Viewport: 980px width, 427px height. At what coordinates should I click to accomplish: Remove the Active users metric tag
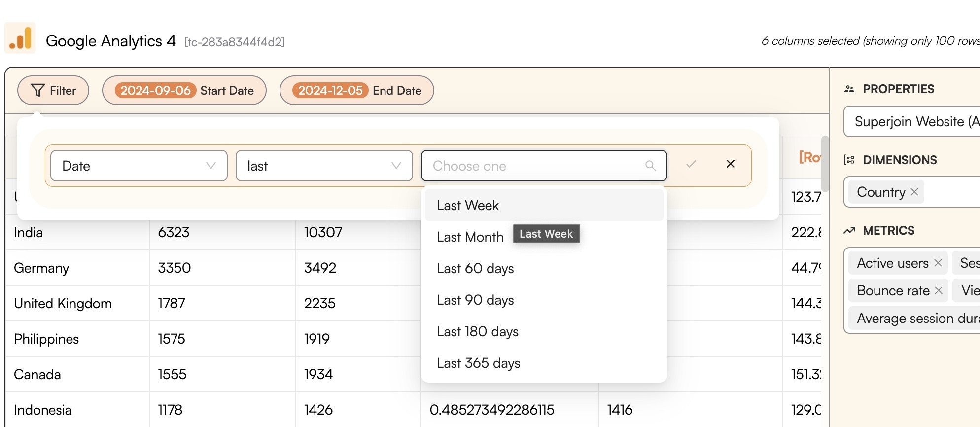tap(938, 263)
